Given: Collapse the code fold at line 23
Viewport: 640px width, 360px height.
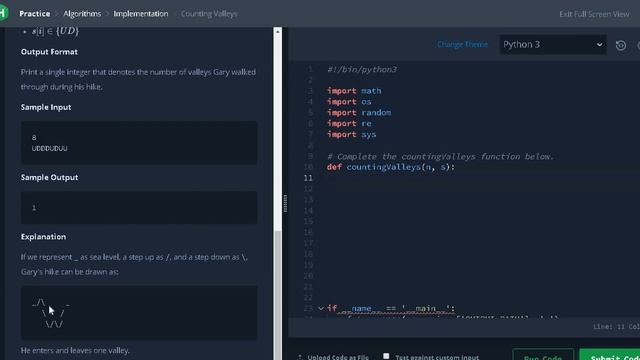Looking at the screenshot, I should point(321,308).
